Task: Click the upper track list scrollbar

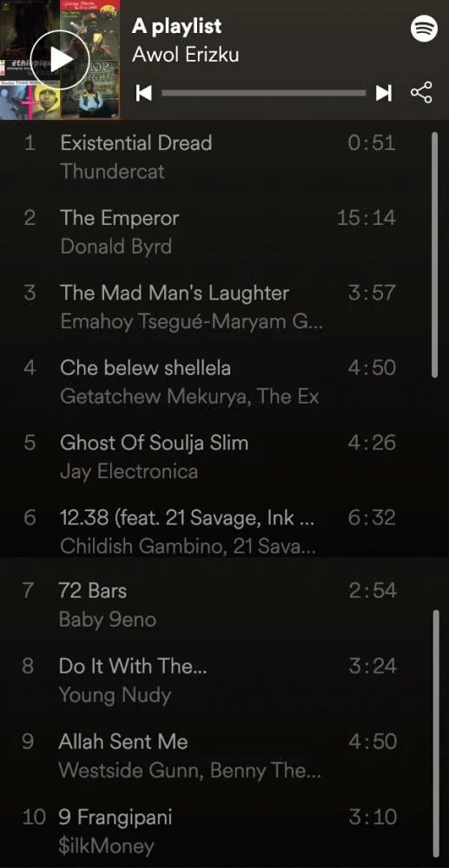Action: tap(434, 254)
